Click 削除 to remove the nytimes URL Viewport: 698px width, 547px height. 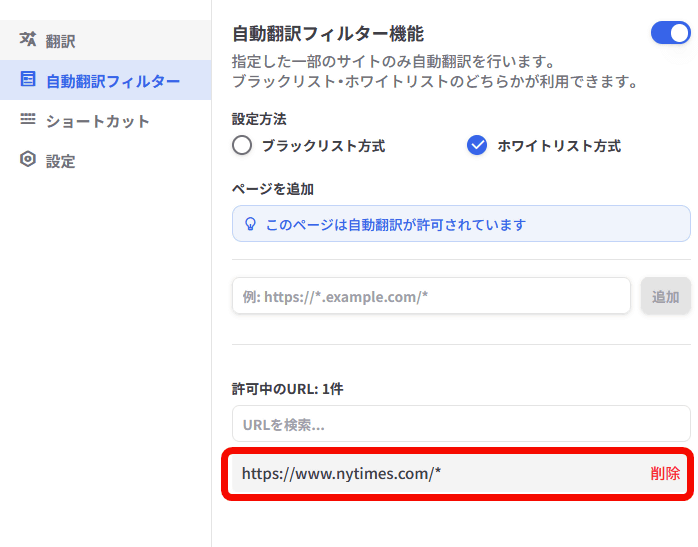tap(665, 474)
